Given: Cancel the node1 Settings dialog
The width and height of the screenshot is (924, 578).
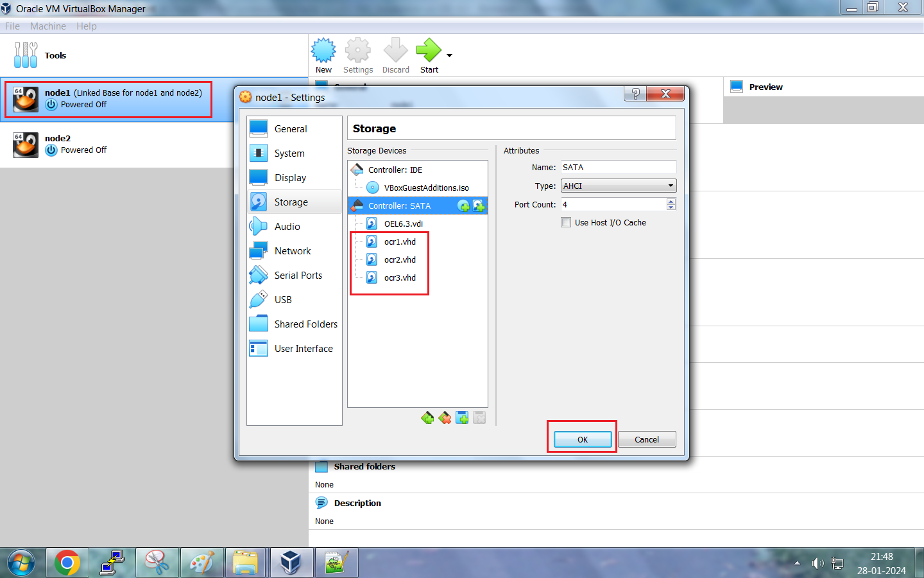Looking at the screenshot, I should click(647, 439).
